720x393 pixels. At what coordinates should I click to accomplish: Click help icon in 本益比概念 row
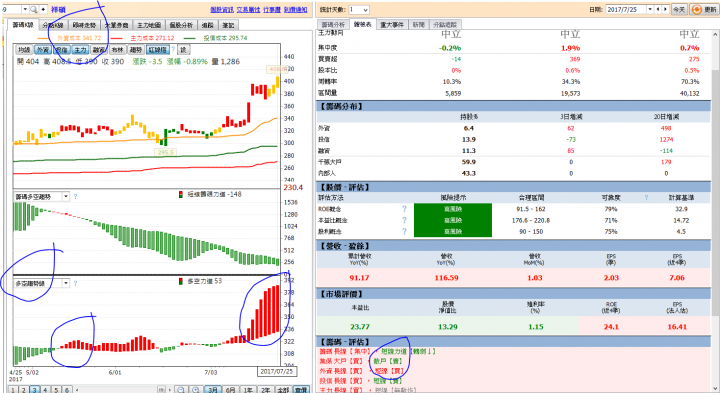click(404, 220)
